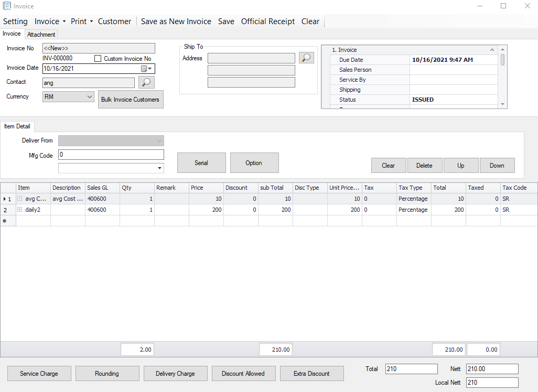Open Official Receipt from the toolbar
The image size is (538, 392).
pyautogui.click(x=268, y=21)
